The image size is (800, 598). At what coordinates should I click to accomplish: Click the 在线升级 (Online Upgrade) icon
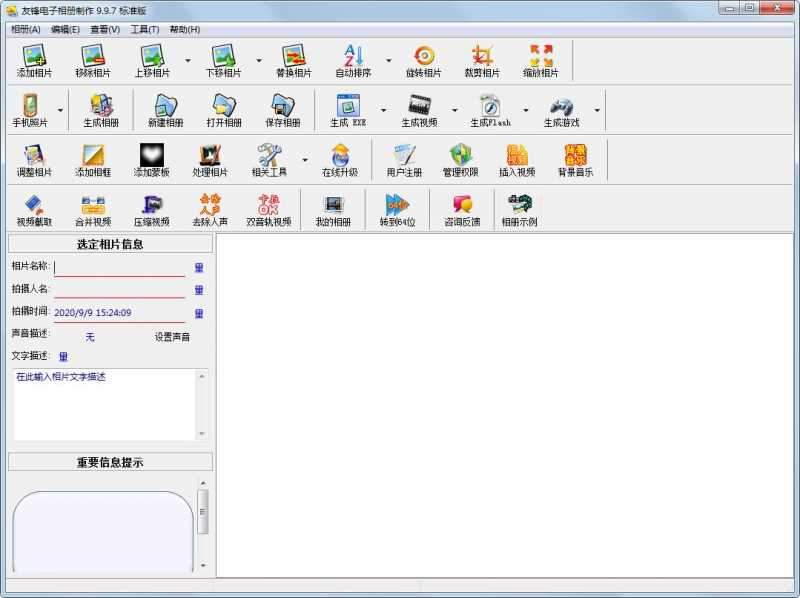340,160
